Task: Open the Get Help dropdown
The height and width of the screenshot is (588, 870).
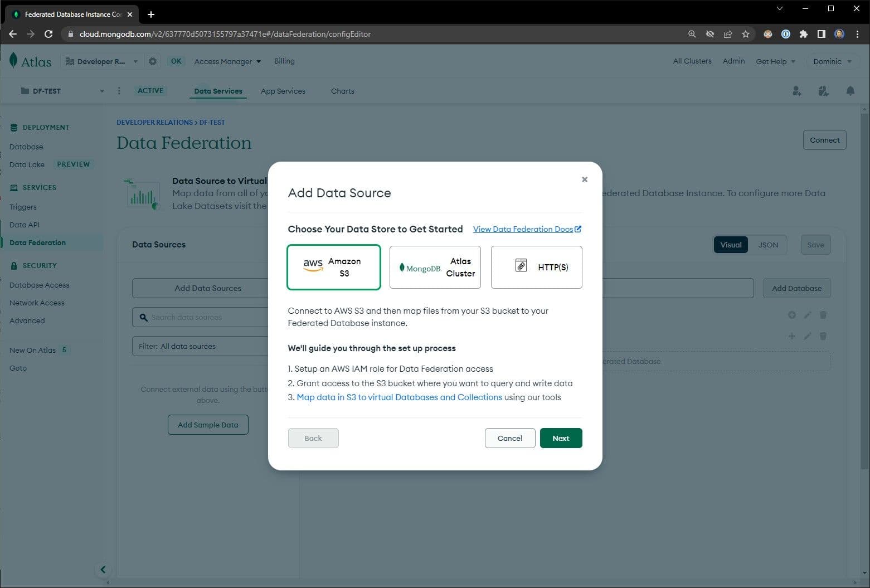Action: click(x=775, y=61)
